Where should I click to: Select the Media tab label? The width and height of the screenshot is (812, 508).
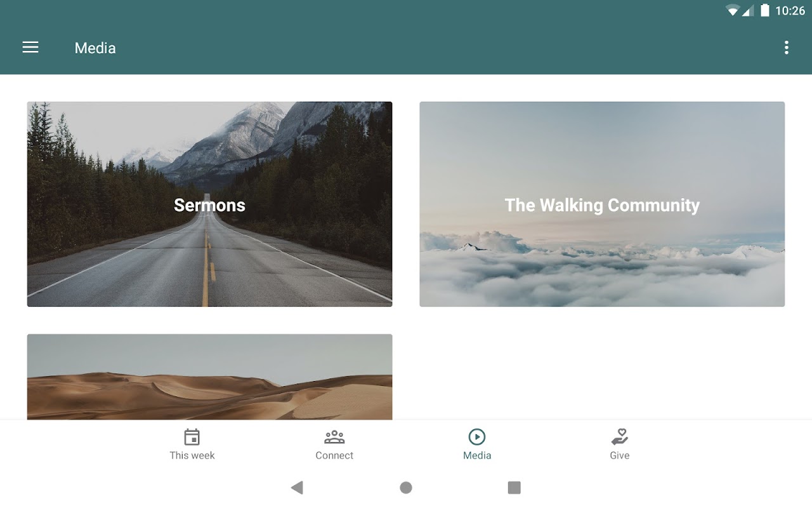(x=477, y=455)
